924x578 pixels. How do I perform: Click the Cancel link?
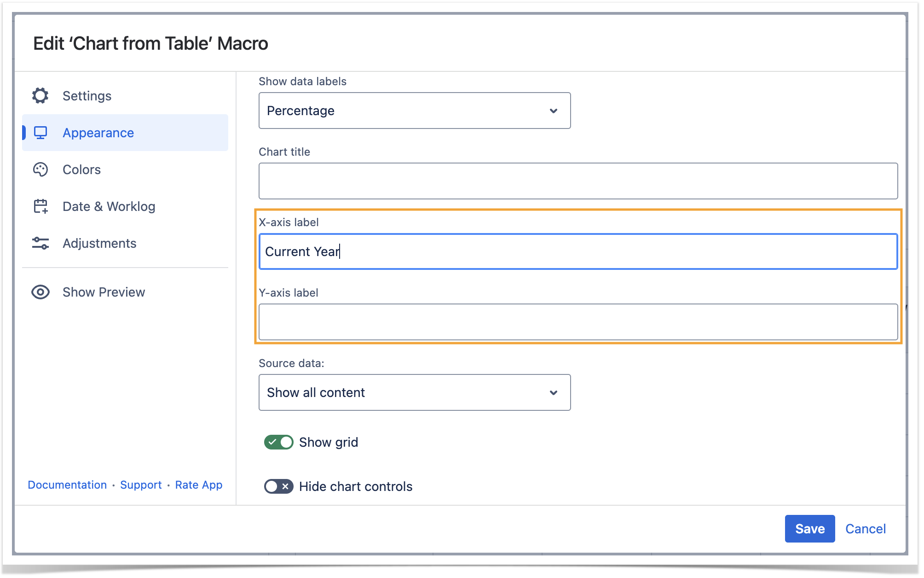865,529
